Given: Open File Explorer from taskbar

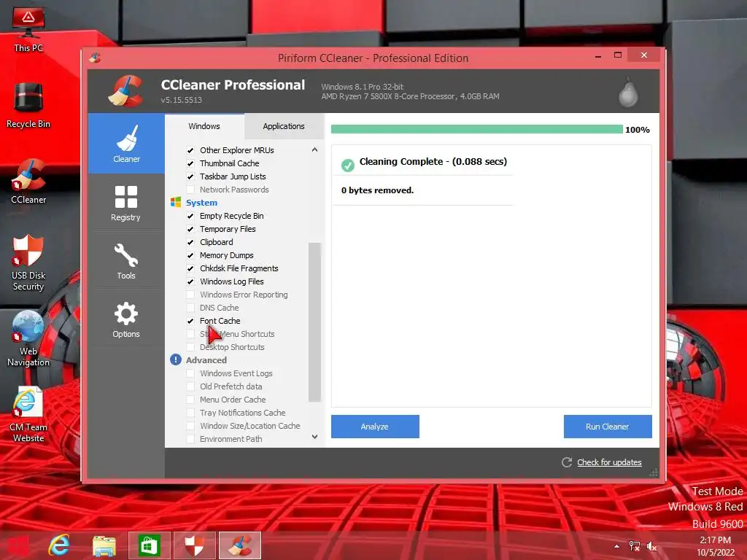Looking at the screenshot, I should 104,545.
